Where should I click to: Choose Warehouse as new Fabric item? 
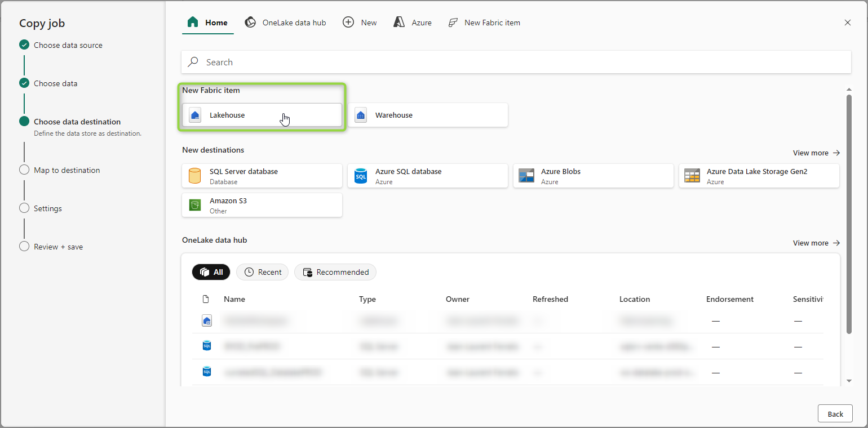tap(428, 115)
